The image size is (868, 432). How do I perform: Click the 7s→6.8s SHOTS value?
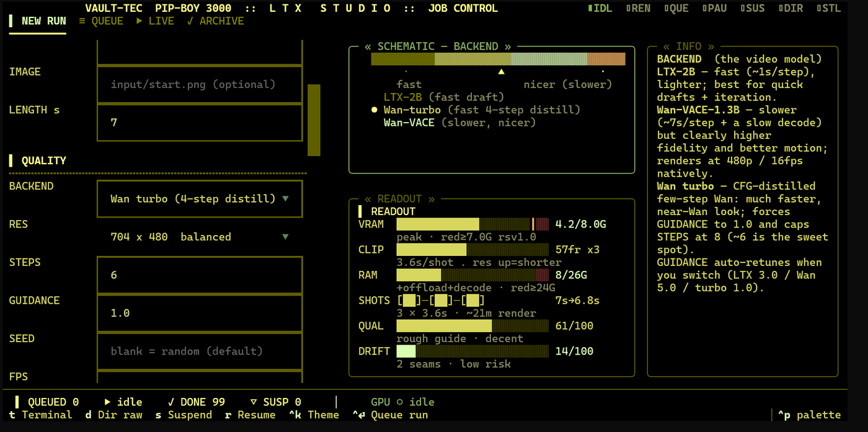point(577,301)
